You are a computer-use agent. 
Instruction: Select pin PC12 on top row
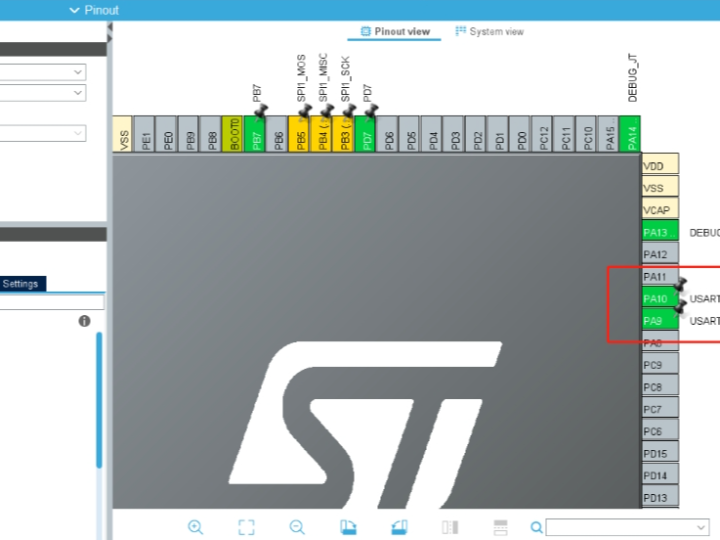click(542, 134)
